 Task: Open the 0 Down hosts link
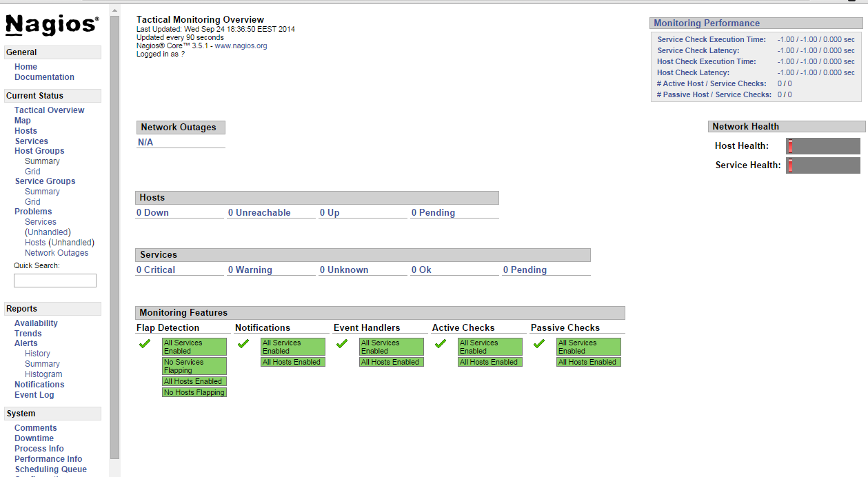tap(152, 213)
